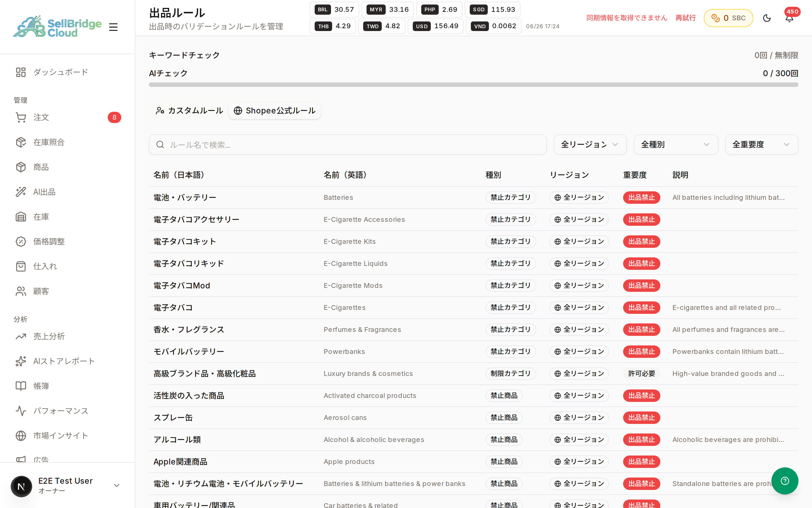The height and width of the screenshot is (508, 812).
Task: Open the 0 SBC coin balance
Action: tap(728, 18)
